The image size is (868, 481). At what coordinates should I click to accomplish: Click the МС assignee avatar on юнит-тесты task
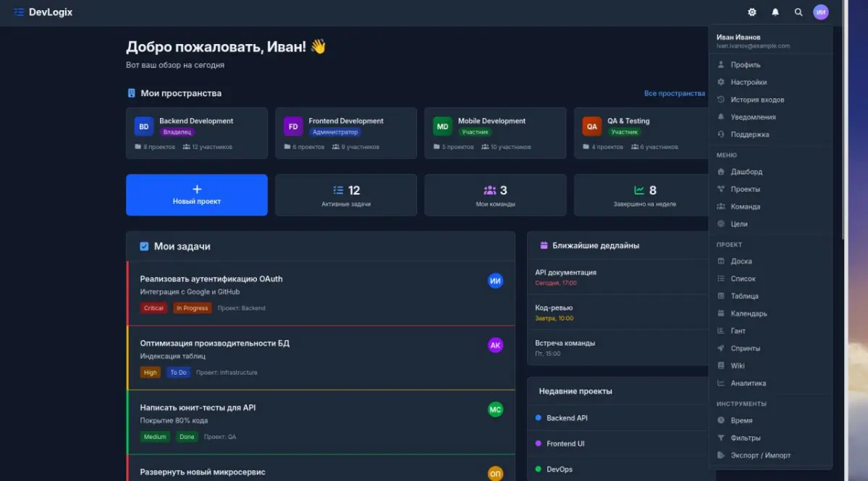point(495,409)
